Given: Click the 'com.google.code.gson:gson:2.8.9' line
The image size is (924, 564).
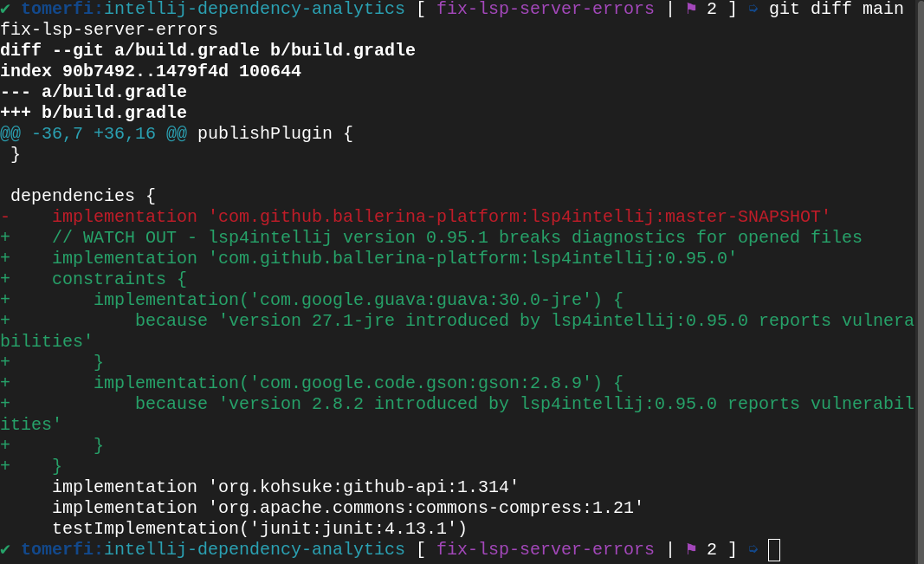Looking at the screenshot, I should pyautogui.click(x=312, y=382).
